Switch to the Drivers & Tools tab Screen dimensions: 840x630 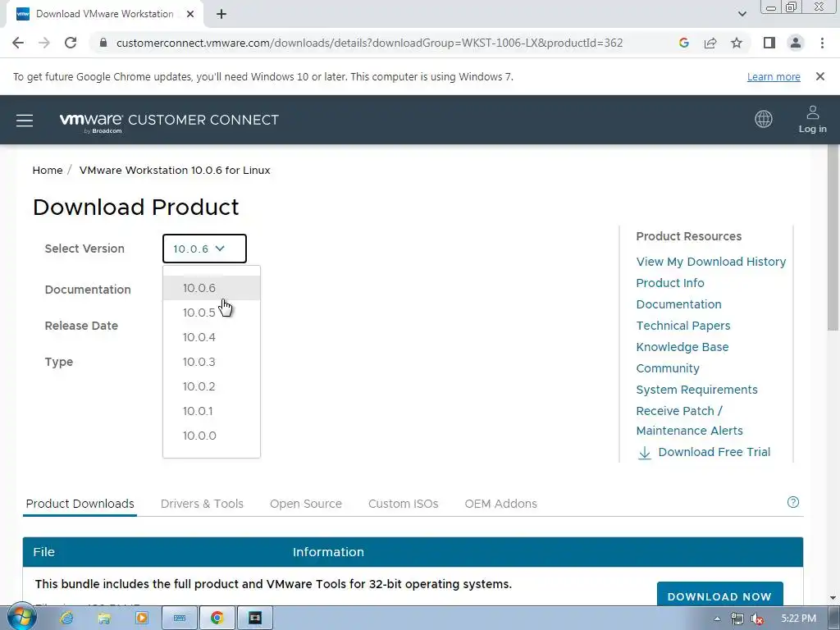202,504
